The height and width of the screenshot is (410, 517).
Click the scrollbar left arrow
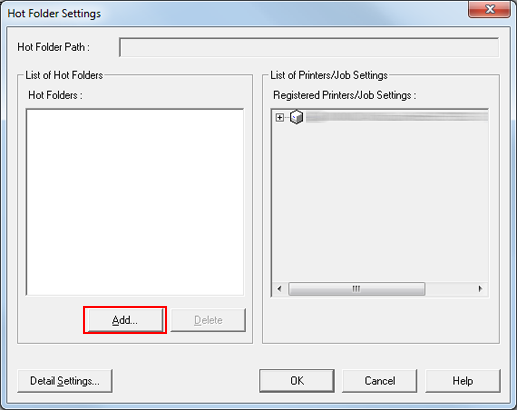coord(280,289)
